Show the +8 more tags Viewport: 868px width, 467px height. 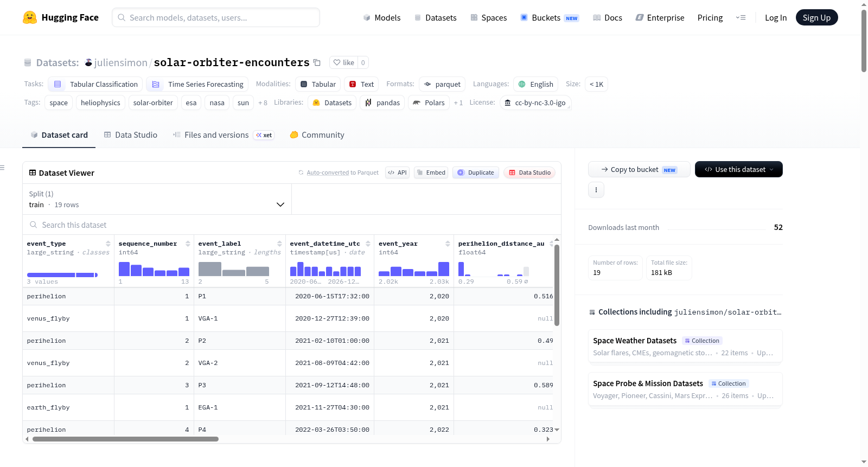pyautogui.click(x=263, y=103)
